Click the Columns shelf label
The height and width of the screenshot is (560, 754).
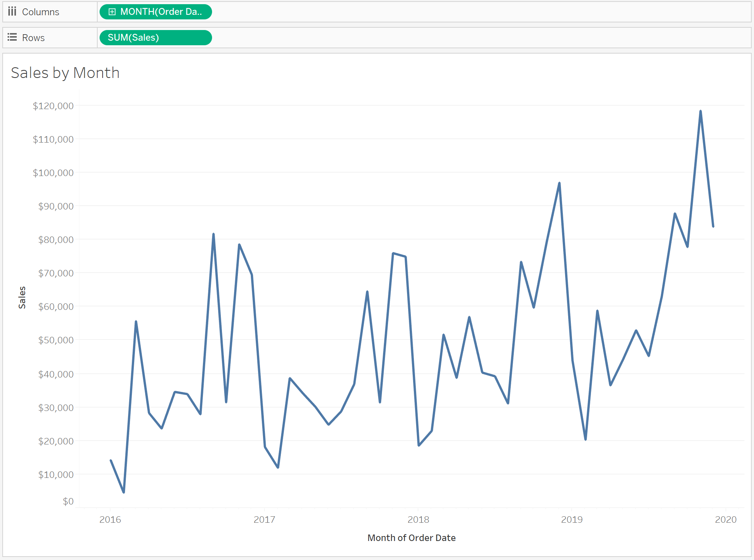click(41, 12)
